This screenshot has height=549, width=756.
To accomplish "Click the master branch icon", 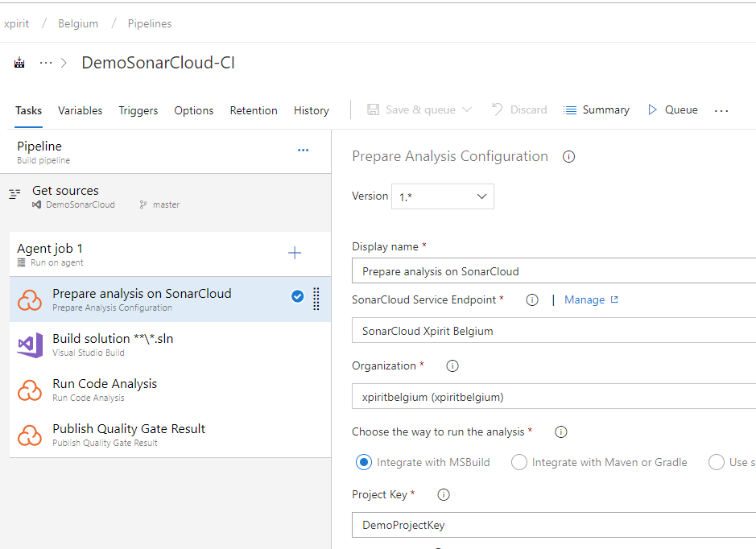I will point(144,204).
